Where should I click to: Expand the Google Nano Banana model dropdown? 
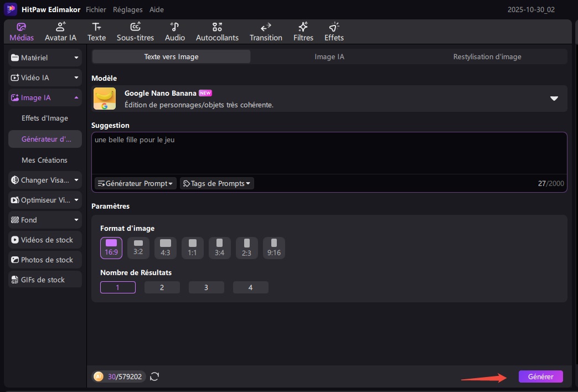[x=554, y=99]
